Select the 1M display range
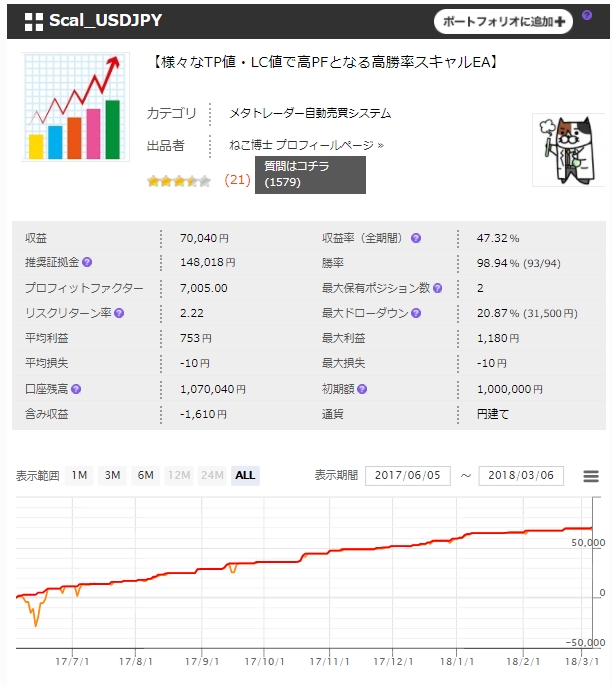 point(80,475)
